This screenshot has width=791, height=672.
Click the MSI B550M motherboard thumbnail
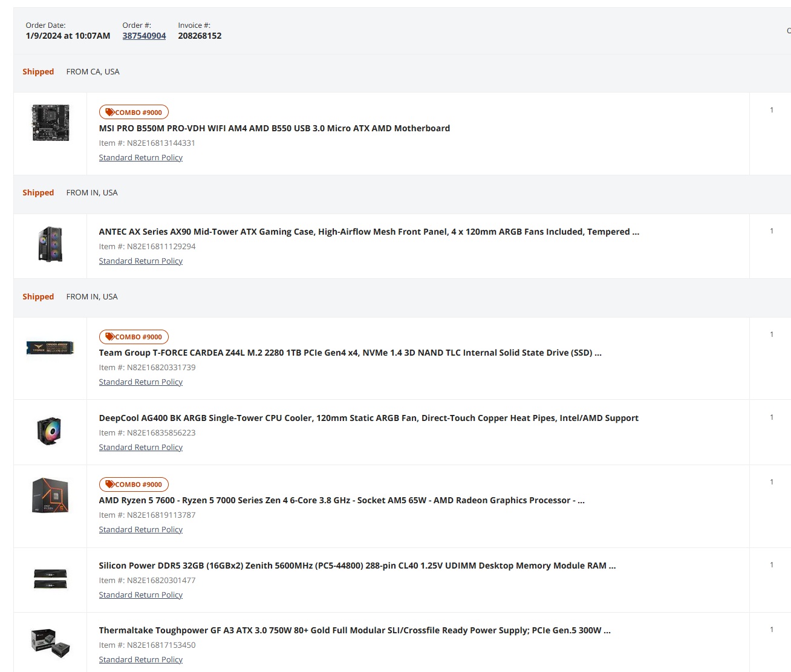50,123
